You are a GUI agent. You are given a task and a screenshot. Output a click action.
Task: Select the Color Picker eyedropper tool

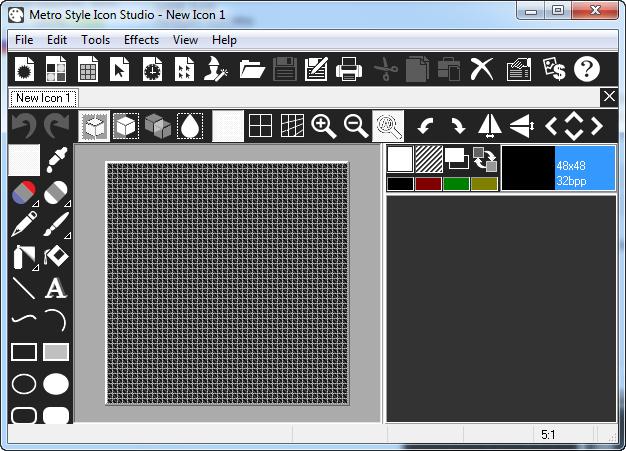tap(56, 160)
